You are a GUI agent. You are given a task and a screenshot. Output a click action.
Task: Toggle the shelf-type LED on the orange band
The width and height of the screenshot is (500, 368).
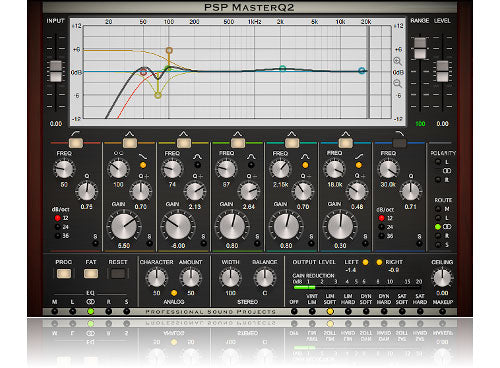[143, 165]
